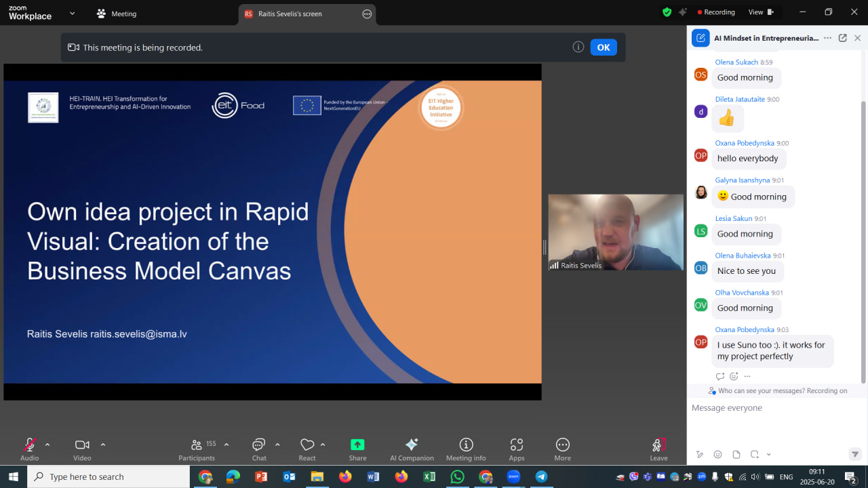Turn on camera with the Video button
868x488 pixels.
point(82,445)
